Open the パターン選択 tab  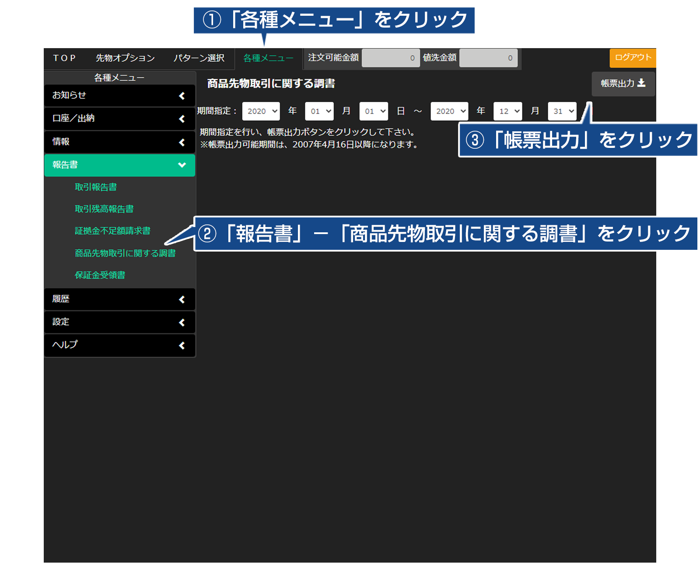pos(199,58)
